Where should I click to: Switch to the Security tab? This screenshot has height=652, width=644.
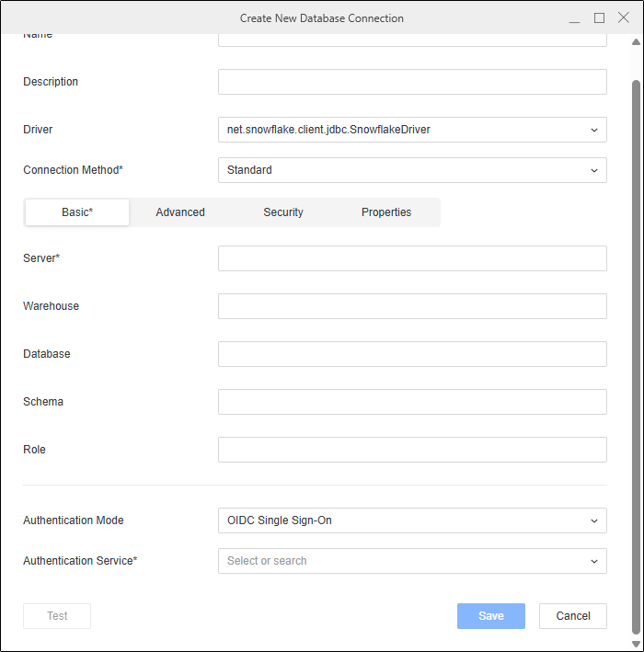point(283,212)
